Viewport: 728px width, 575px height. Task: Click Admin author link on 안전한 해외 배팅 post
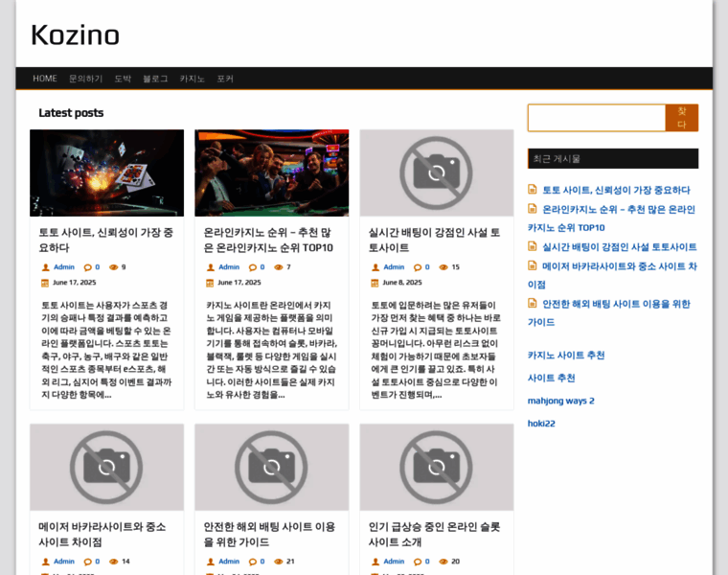coord(229,562)
